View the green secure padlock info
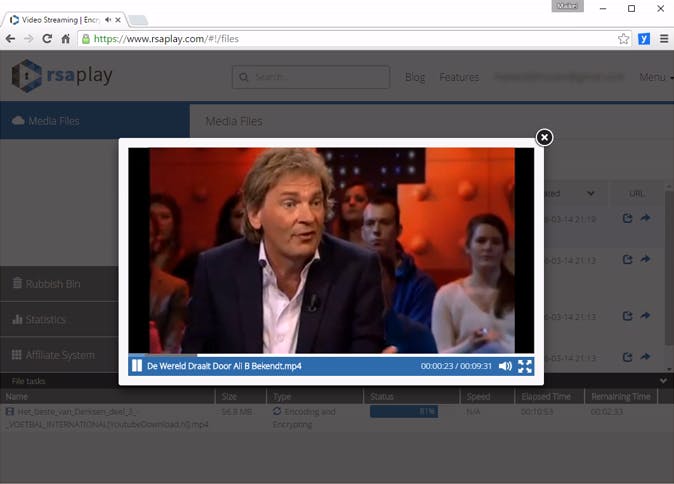 (86, 39)
